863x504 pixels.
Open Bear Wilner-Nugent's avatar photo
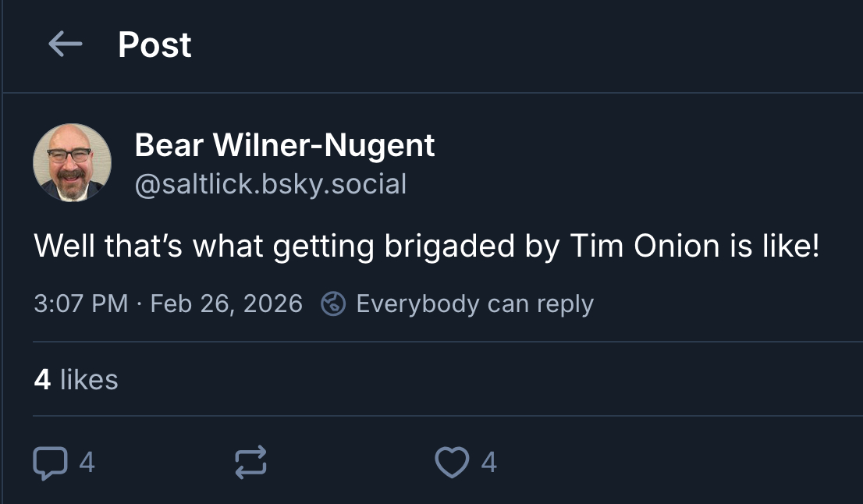point(73,162)
